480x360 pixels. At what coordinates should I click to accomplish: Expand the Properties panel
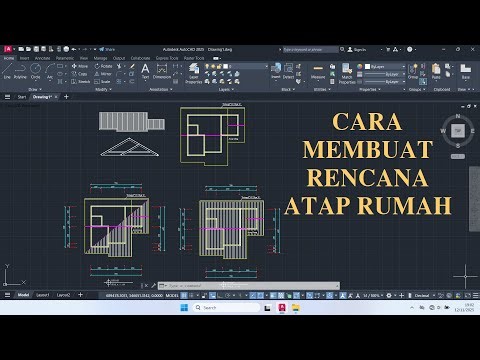[370, 89]
